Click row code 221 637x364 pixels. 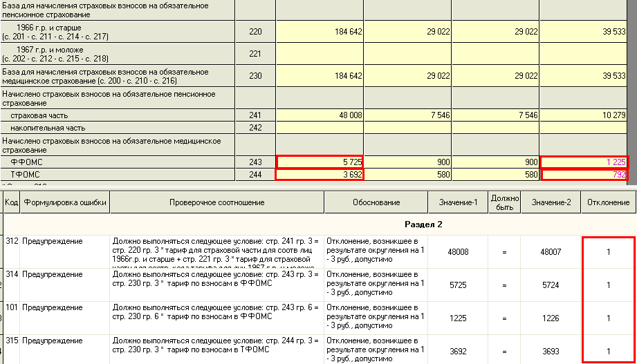[x=255, y=54]
